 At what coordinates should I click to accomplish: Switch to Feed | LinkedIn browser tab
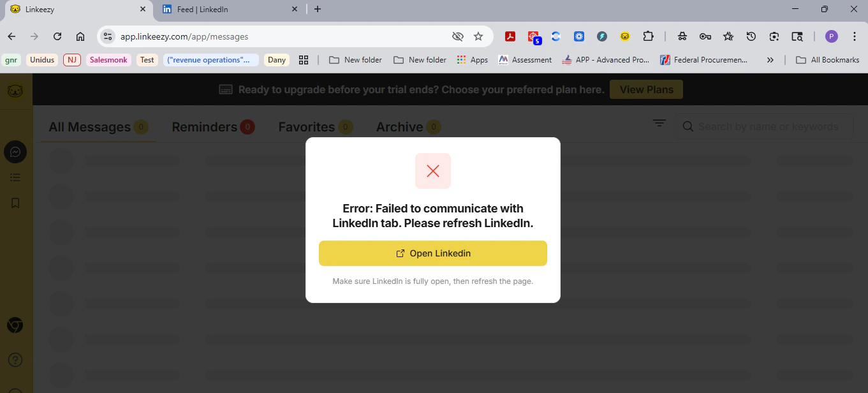[230, 10]
